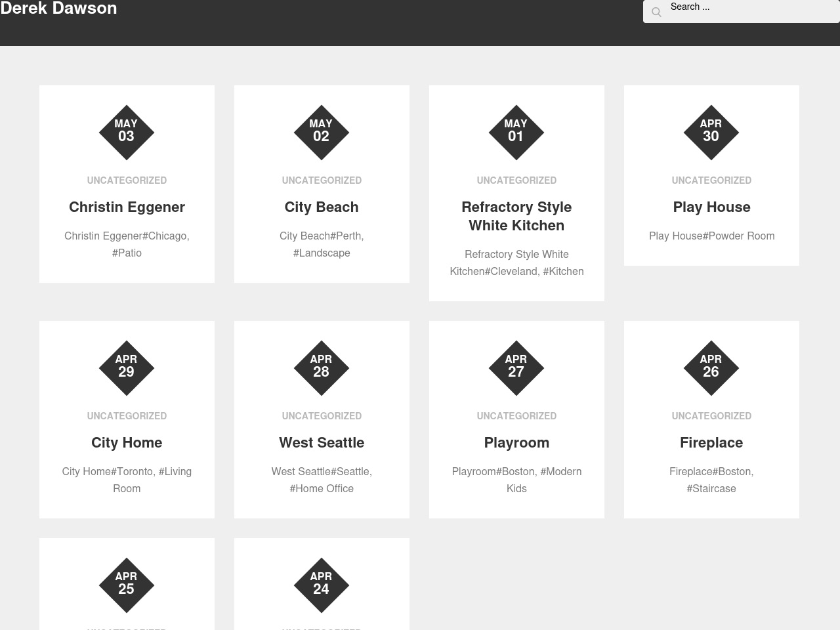Open the Derek Dawson site title
This screenshot has width=840, height=630.
point(58,9)
